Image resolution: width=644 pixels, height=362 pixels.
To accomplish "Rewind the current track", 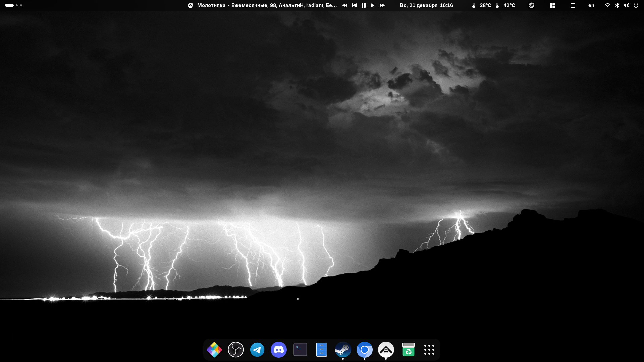I will [344, 5].
